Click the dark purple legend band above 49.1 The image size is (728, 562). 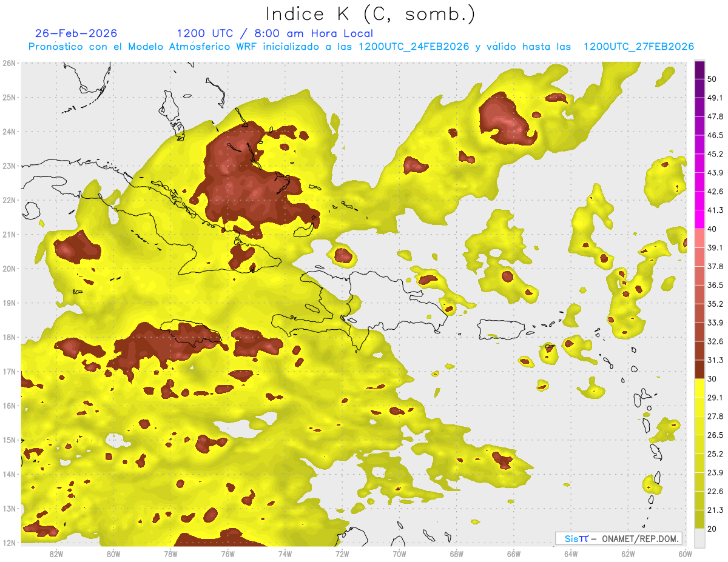[x=699, y=89]
